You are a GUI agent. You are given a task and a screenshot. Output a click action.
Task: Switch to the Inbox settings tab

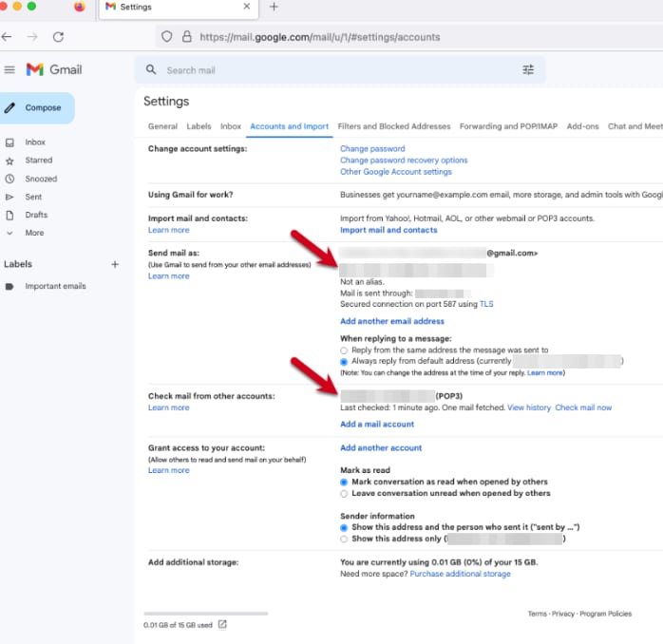231,126
